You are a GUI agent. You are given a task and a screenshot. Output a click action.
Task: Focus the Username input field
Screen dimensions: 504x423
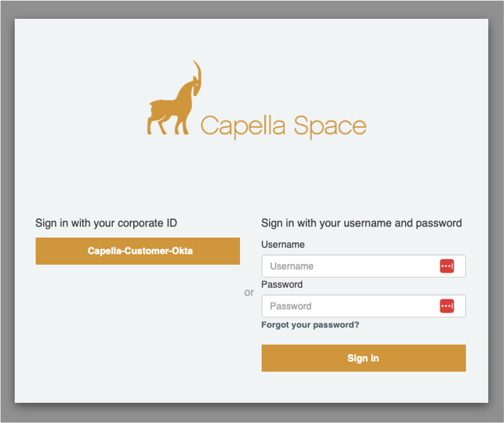(364, 266)
